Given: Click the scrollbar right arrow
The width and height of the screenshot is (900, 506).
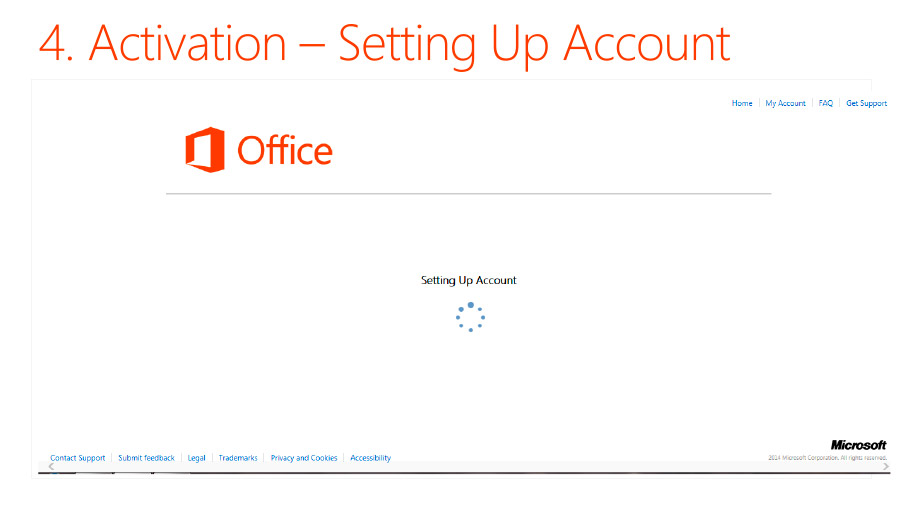Looking at the screenshot, I should coord(886,466).
